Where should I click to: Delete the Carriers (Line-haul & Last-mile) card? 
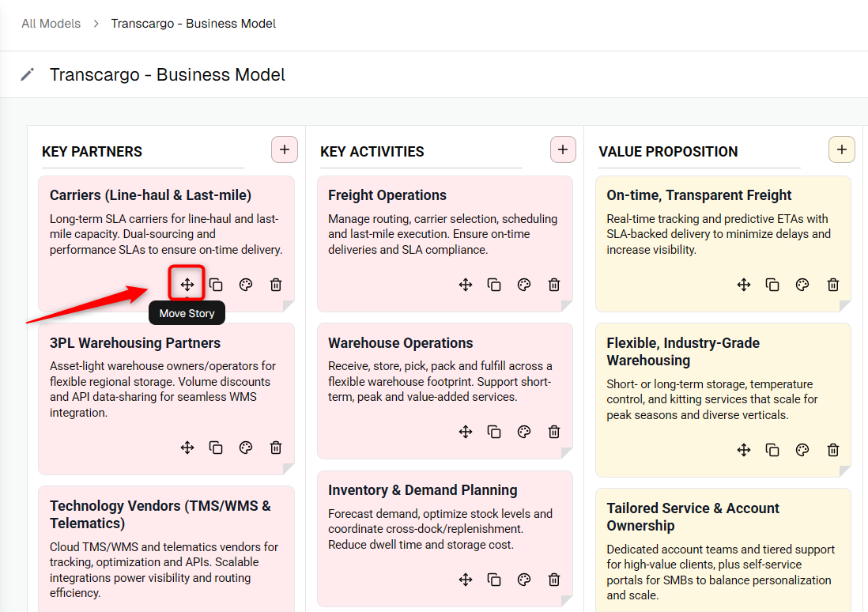276,285
